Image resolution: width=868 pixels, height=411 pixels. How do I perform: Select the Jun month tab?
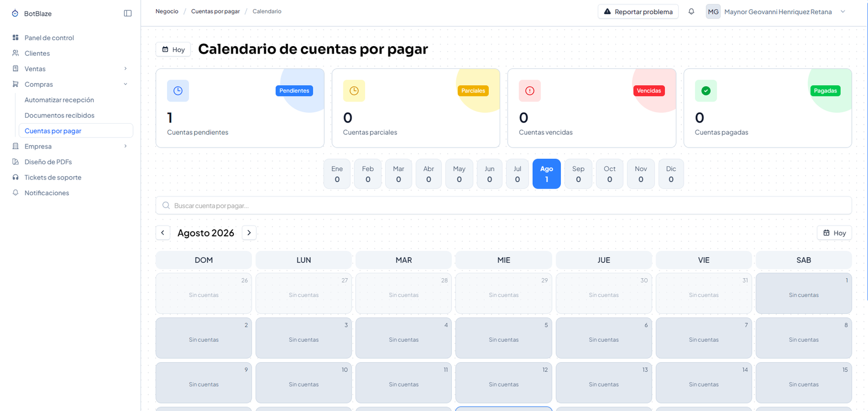tap(489, 174)
